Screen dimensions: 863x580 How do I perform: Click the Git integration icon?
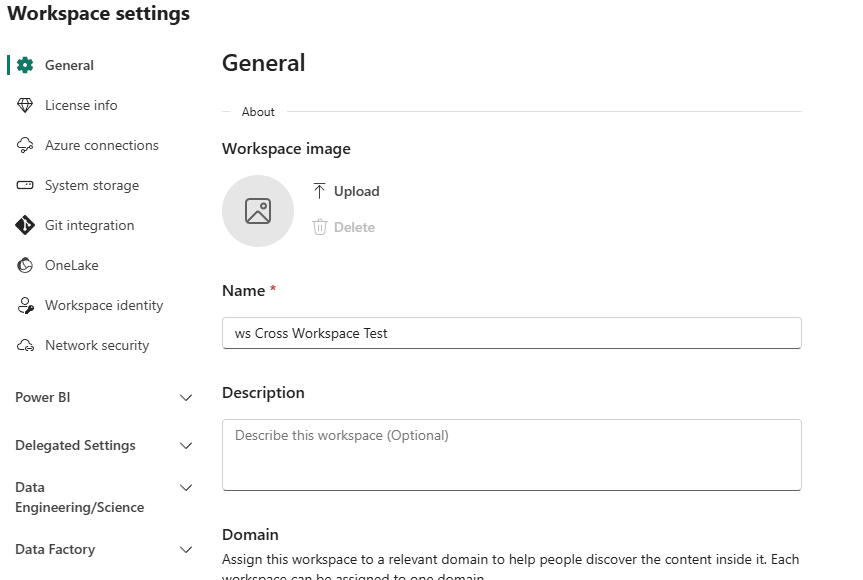[x=25, y=226]
